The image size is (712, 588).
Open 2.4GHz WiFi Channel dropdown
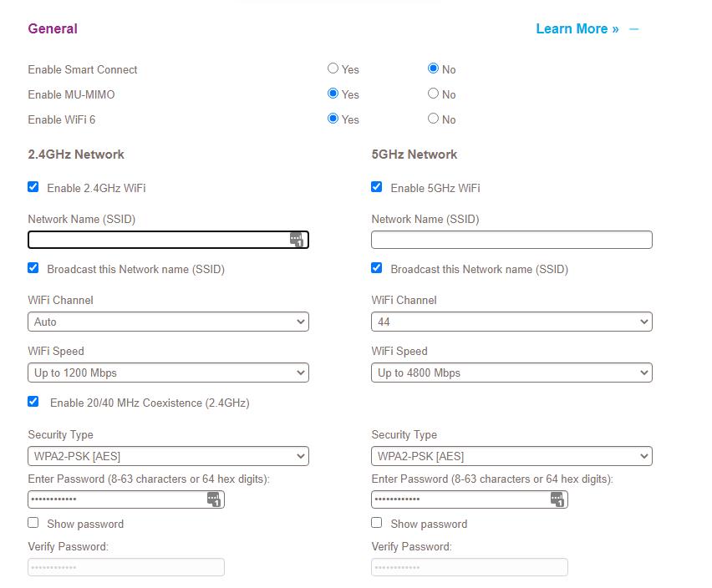point(168,322)
